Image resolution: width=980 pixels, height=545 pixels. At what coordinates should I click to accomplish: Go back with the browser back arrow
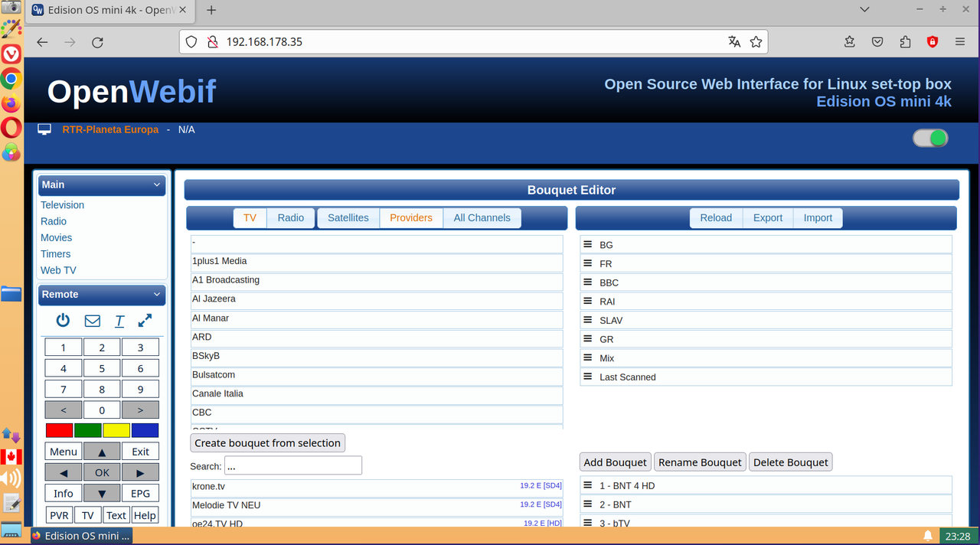(x=42, y=42)
